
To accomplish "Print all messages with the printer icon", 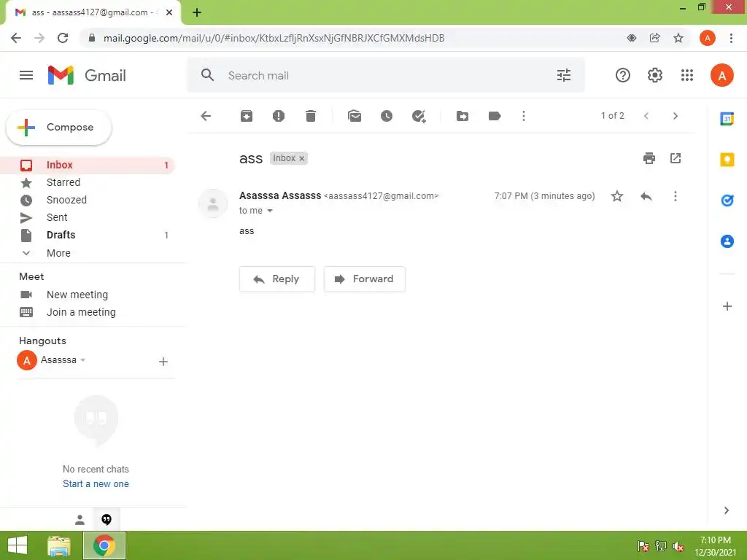I will coord(649,158).
